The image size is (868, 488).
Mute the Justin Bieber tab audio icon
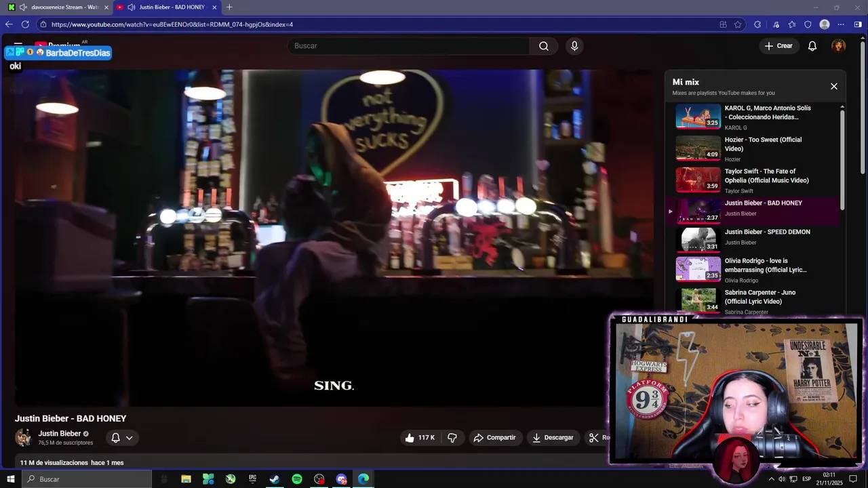point(132,7)
